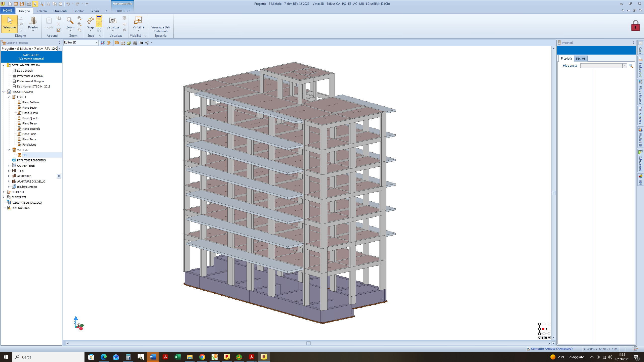Click the search magnifier beside Filtro entità

(x=631, y=66)
